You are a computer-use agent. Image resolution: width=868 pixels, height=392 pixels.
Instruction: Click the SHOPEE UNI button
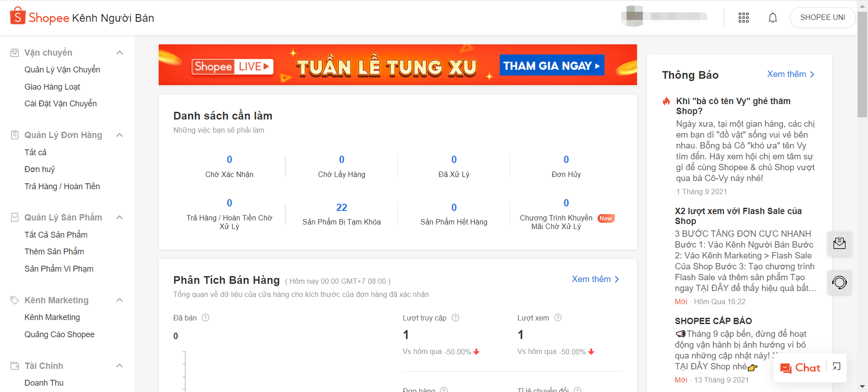tap(822, 18)
